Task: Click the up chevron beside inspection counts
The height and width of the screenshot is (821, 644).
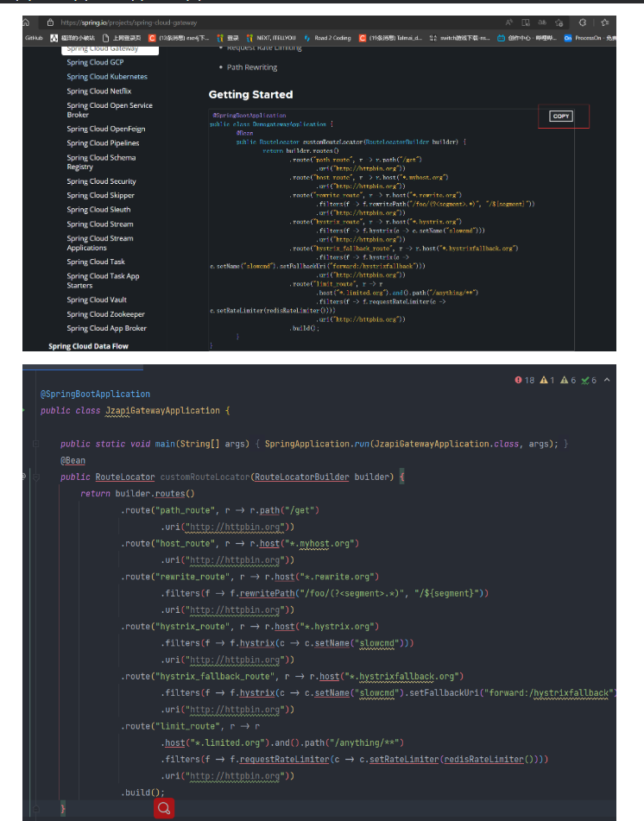Action: pos(607,380)
